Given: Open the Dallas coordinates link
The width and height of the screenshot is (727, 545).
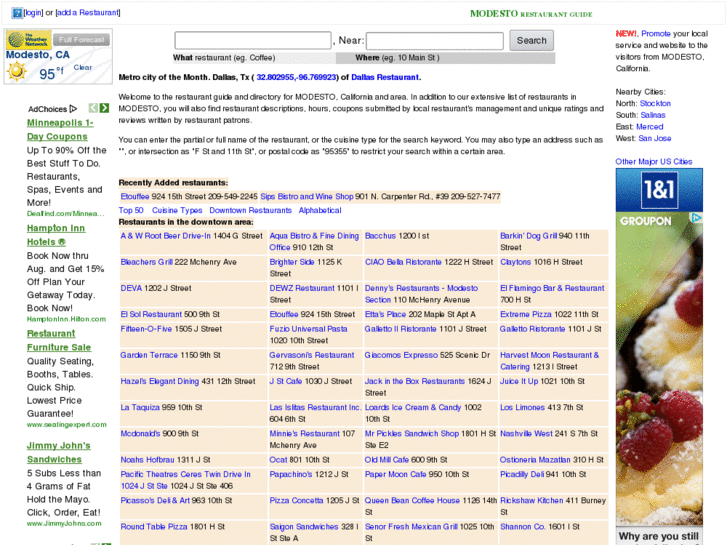Looking at the screenshot, I should click(296, 77).
